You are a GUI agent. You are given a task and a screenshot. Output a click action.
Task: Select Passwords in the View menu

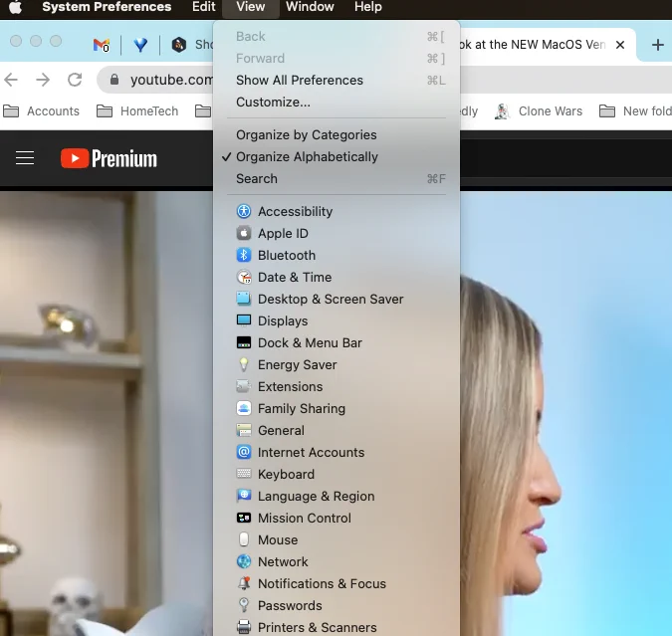(336, 605)
